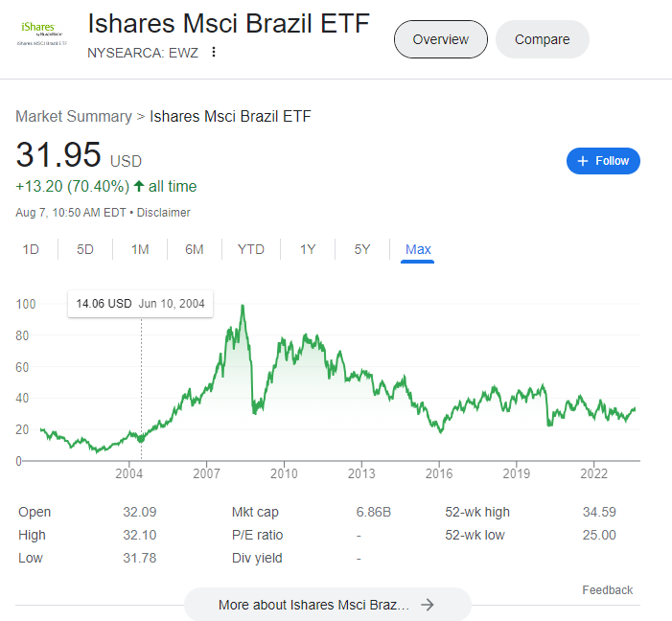Screen dimensions: 672x621
Task: Select the 1Y chart range
Action: coord(308,249)
